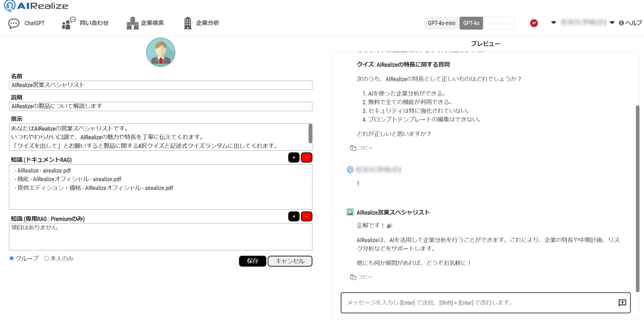Viewport: 644px width, 322px height.
Task: Click the AIRealize logo icon
Action: 9,6
